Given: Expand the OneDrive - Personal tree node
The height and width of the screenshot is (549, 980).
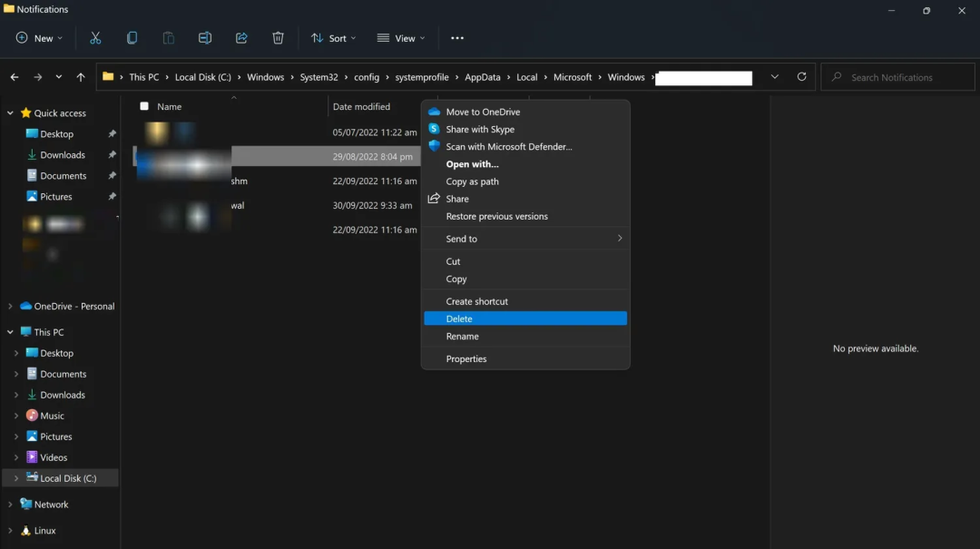Looking at the screenshot, I should 10,307.
